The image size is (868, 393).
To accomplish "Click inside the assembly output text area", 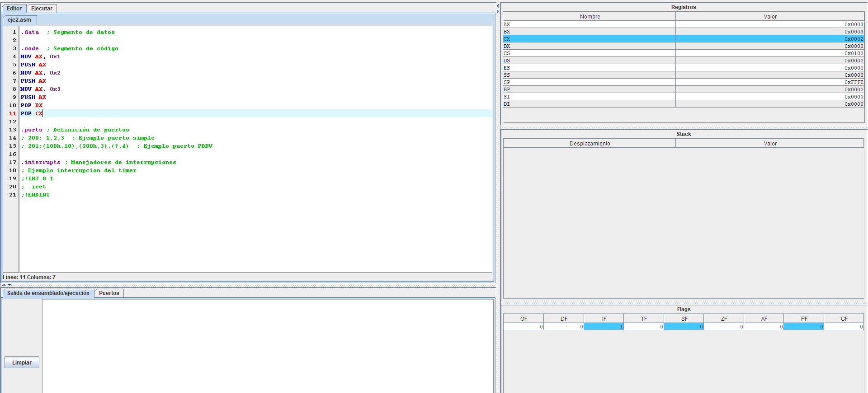I will (268, 346).
